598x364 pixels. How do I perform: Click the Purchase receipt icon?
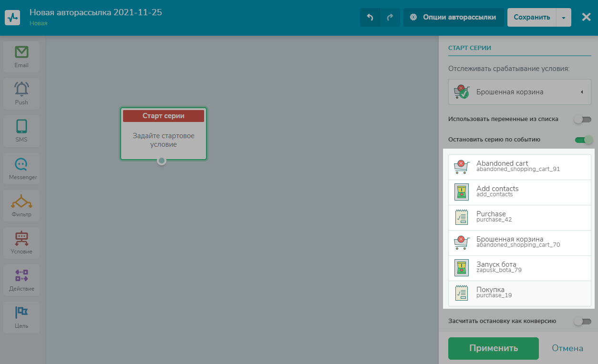(x=462, y=217)
